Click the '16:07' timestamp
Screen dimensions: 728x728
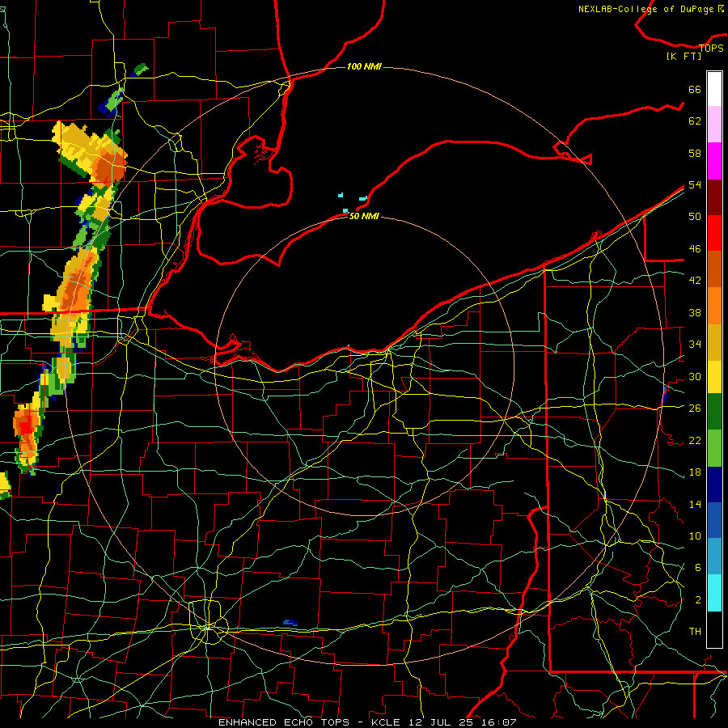click(x=500, y=722)
